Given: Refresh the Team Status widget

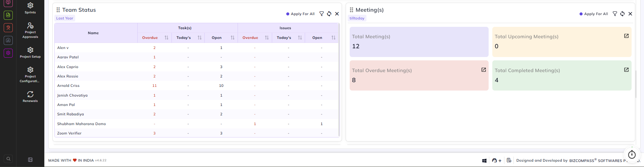Looking at the screenshot, I should click(x=329, y=14).
